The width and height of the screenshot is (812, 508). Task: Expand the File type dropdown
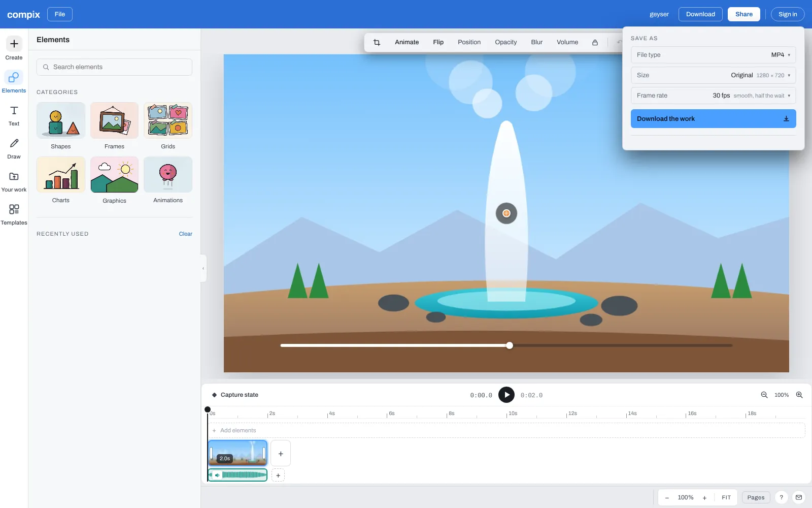[x=713, y=55]
